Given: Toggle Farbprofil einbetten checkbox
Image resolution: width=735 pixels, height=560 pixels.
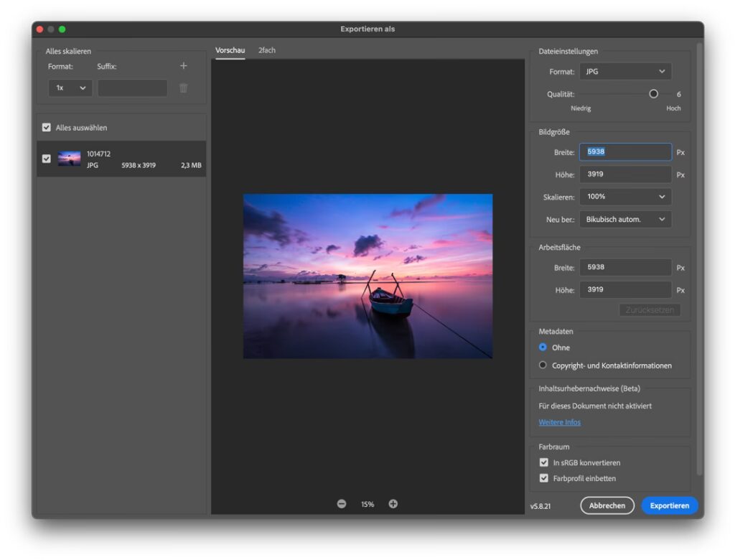Looking at the screenshot, I should click(544, 478).
